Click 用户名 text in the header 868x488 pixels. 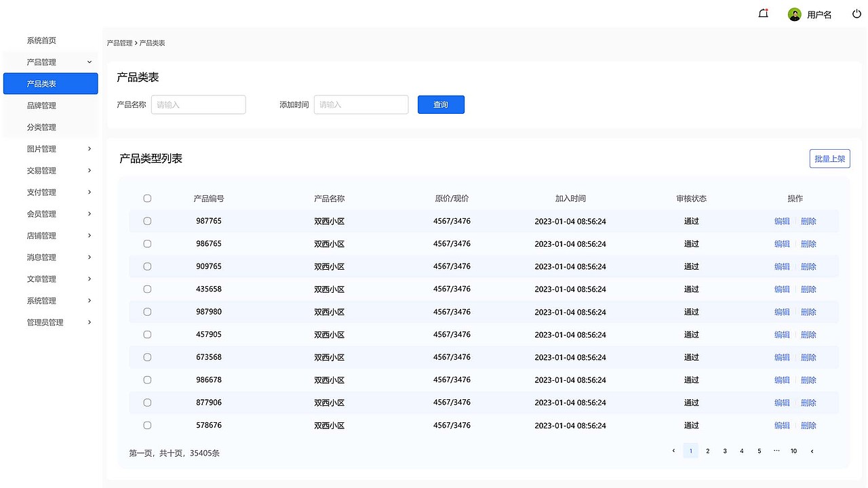click(819, 14)
